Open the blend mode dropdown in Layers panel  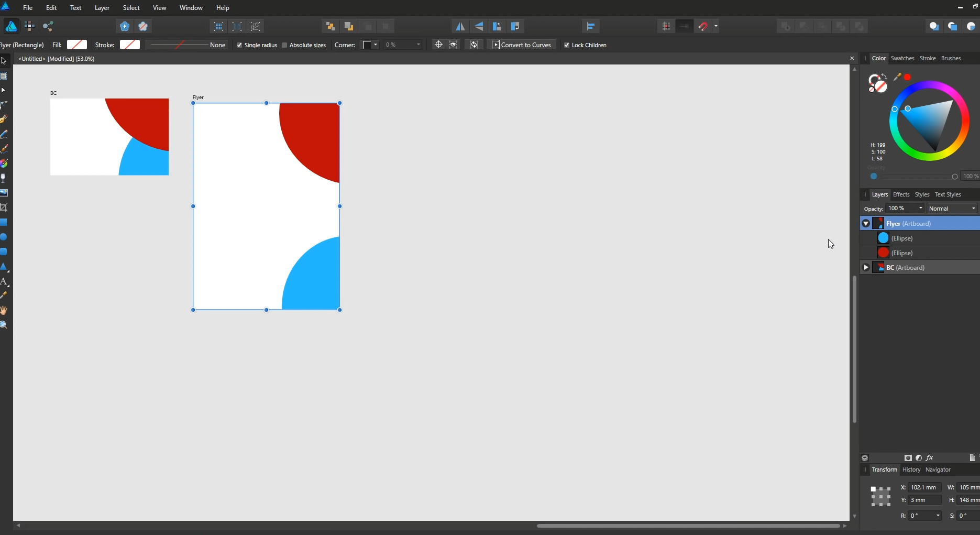(x=951, y=208)
